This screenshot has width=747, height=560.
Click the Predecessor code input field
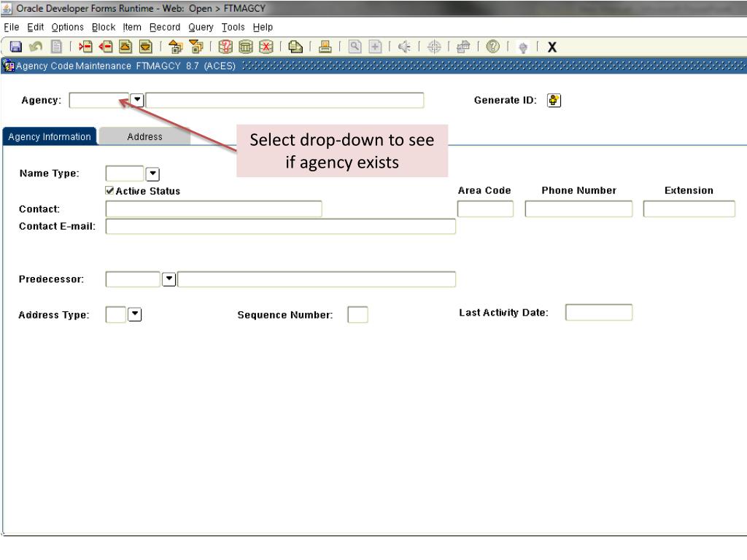(x=133, y=279)
